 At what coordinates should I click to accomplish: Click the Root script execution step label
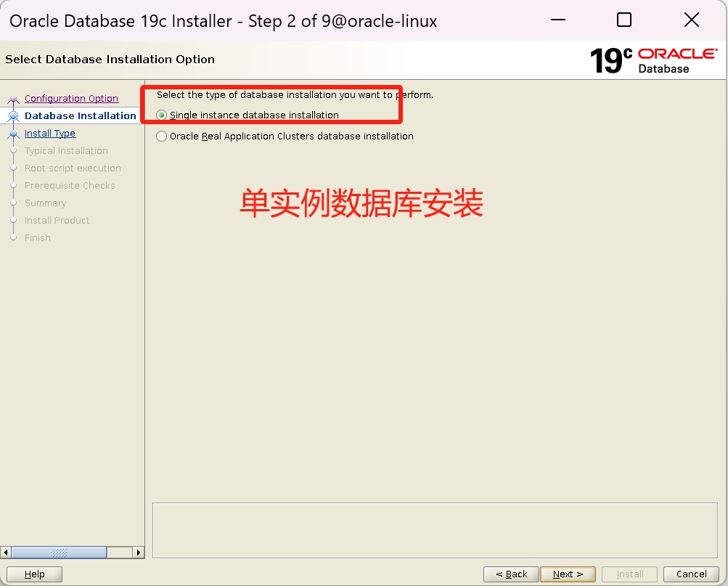[73, 168]
